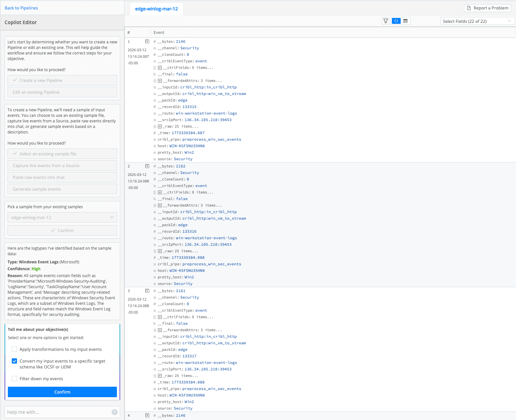Expand event 2 row icon

click(147, 166)
